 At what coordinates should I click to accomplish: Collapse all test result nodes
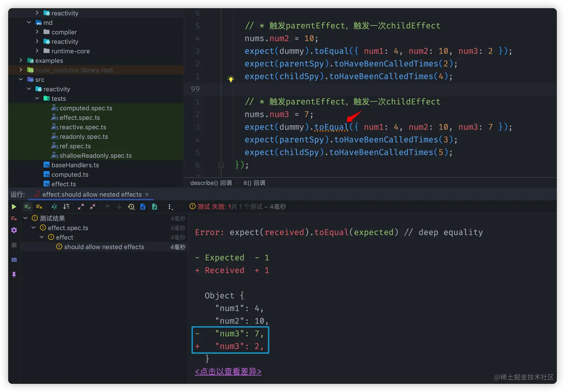(93, 207)
